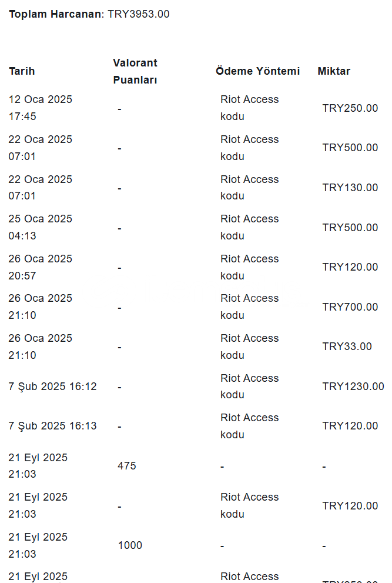Click the Miktar column header

point(334,71)
